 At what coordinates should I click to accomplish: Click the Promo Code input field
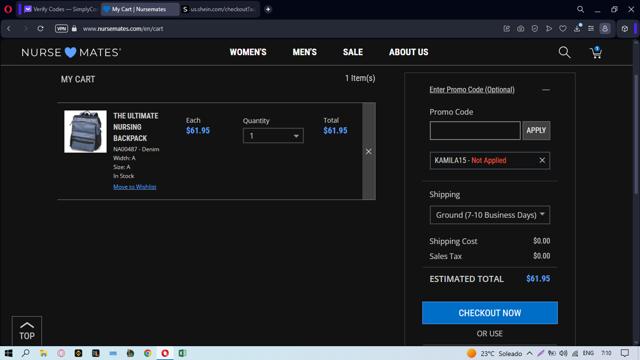click(475, 131)
